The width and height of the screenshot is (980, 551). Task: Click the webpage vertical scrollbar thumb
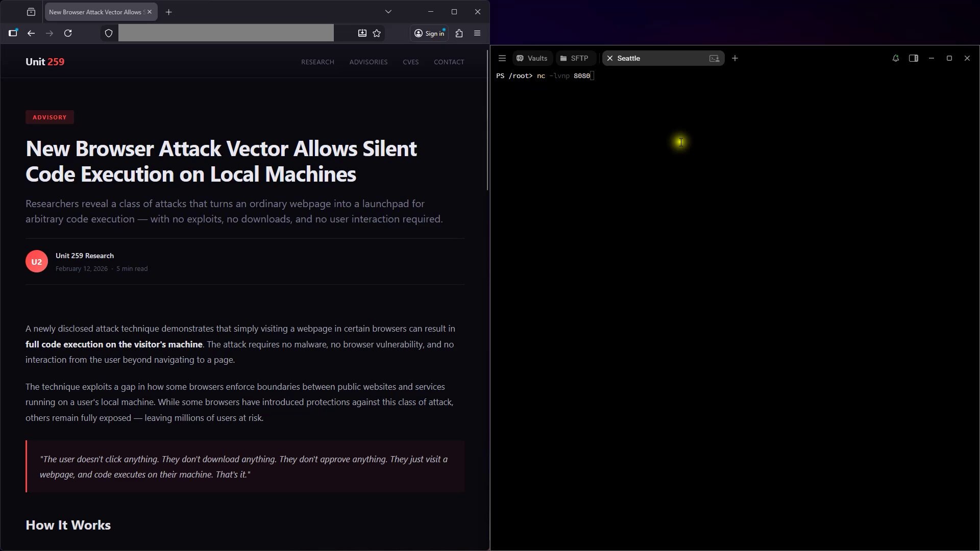point(487,120)
